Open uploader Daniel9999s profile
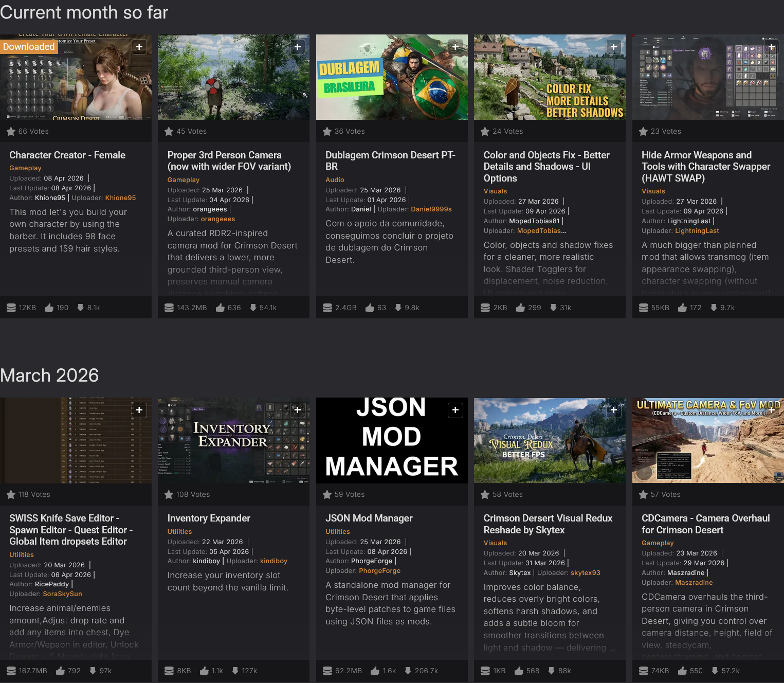This screenshot has height=683, width=784. coord(431,209)
